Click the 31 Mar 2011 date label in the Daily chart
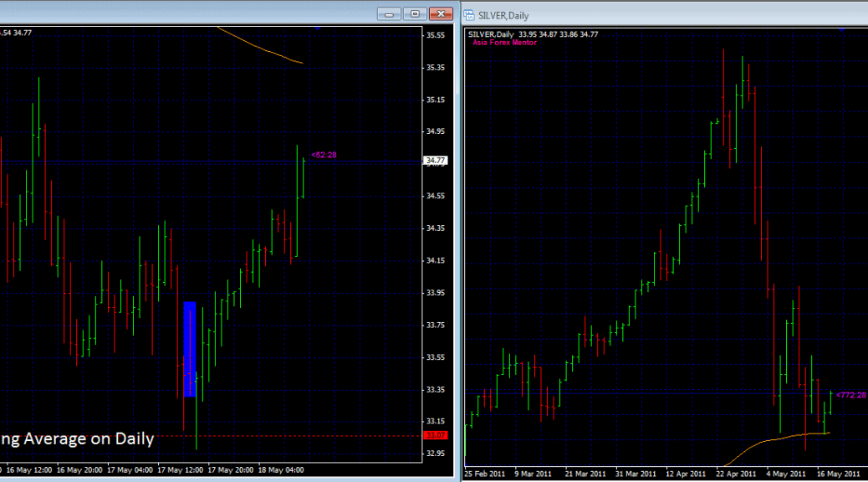This screenshot has width=868, height=482. pos(636,474)
